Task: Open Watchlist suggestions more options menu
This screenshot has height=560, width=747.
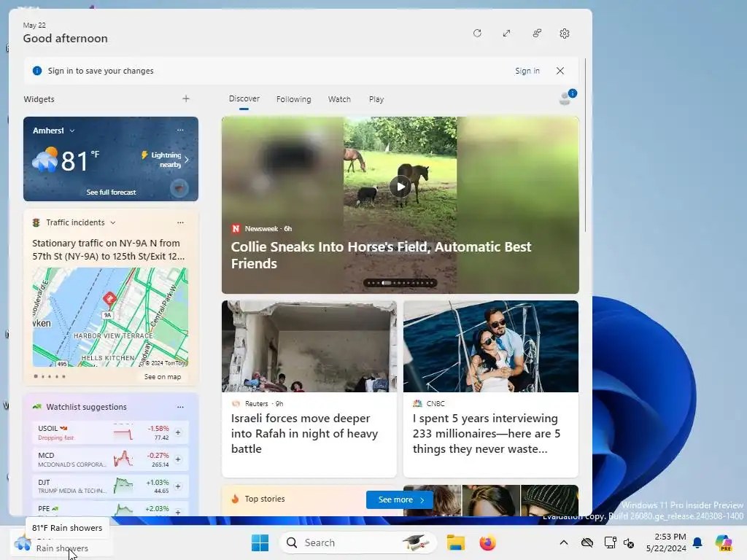Action: click(x=180, y=407)
